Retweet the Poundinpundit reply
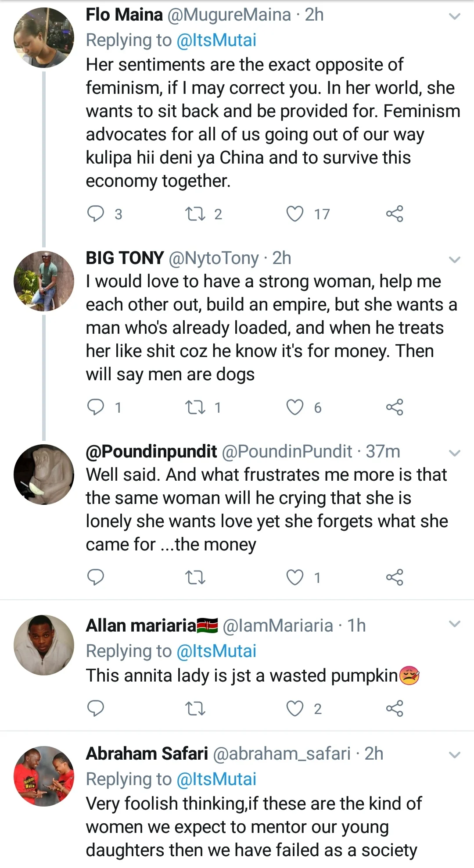Screen dimensions: 474x868 [195, 577]
